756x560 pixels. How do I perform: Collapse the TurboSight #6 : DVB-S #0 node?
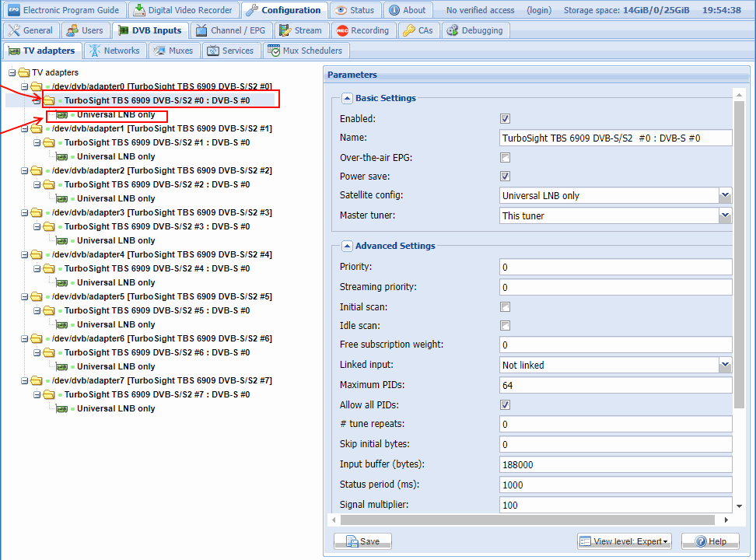[x=37, y=352]
